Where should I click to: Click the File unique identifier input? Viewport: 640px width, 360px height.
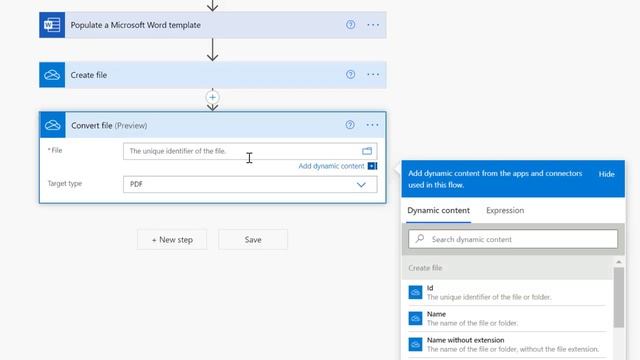[250, 151]
